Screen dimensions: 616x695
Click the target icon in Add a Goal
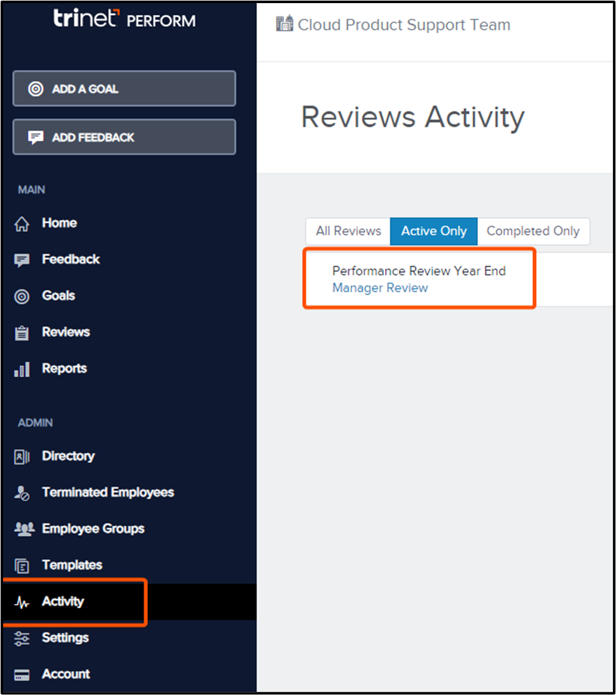tap(36, 89)
